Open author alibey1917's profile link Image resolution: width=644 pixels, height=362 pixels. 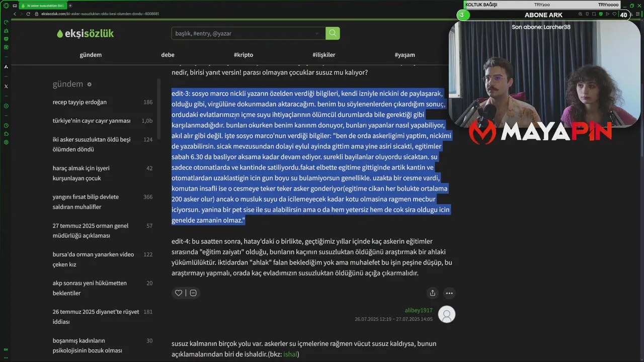click(419, 310)
